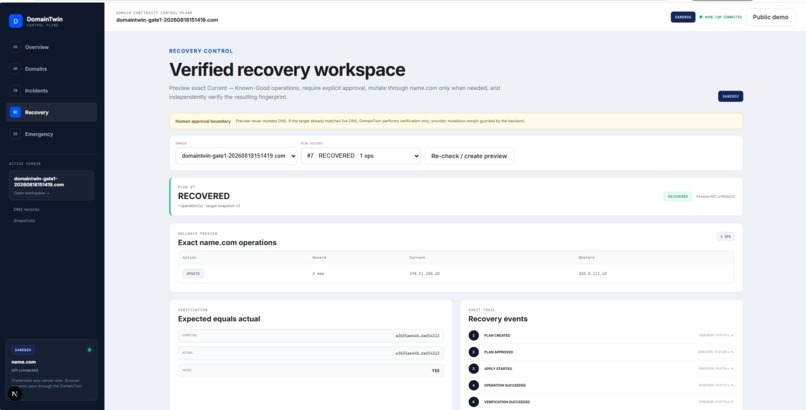Image resolution: width=806 pixels, height=410 pixels.
Task: Click the round N badge at bottom left
Action: (14, 394)
